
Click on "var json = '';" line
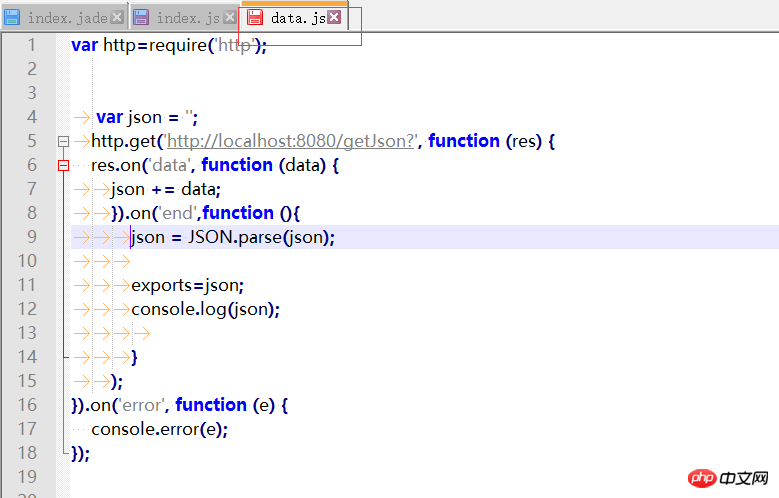pos(147,117)
